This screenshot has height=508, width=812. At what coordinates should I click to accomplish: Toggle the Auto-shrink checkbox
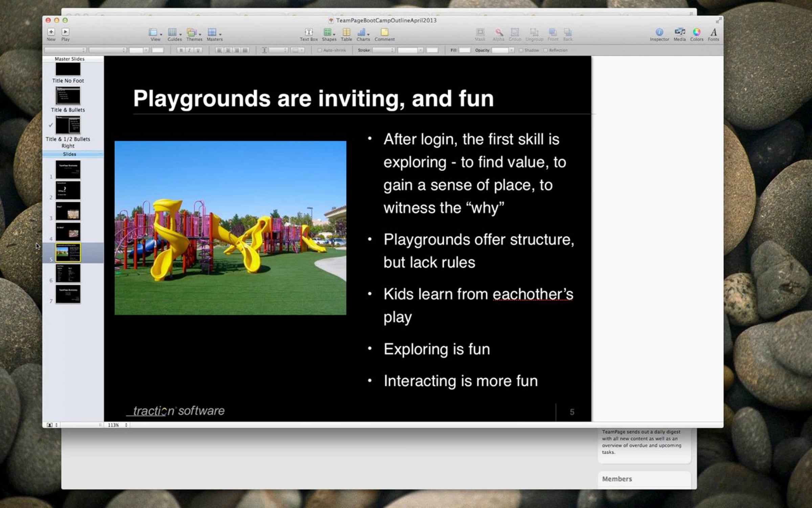(319, 50)
